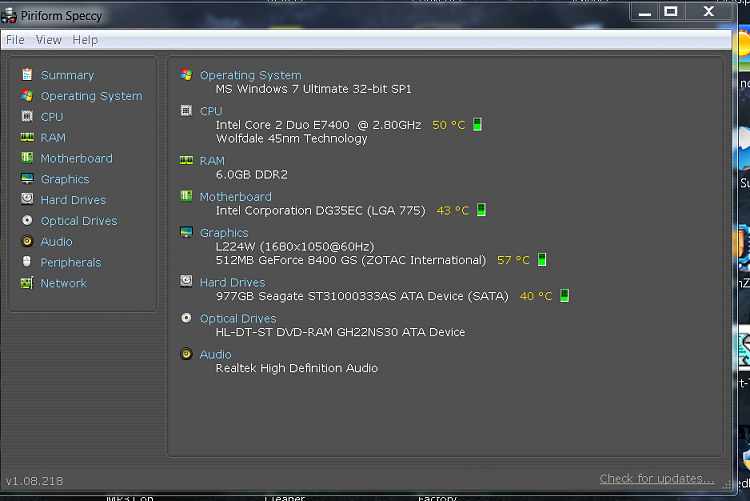Viewport: 750px width, 501px height.
Task: Click the Motherboard heading link in summary
Action: pos(236,197)
